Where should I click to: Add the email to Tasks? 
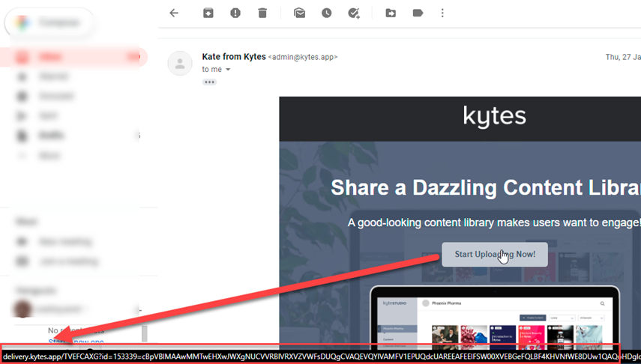coord(354,13)
